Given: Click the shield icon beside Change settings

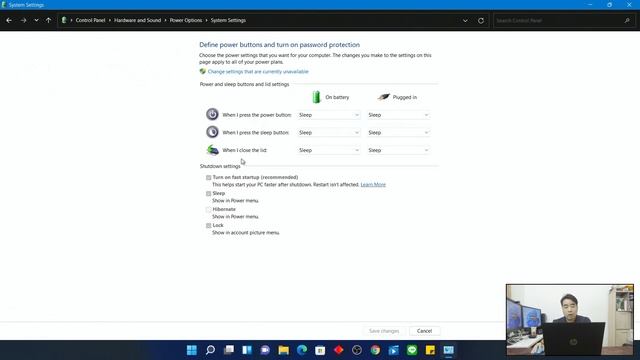Looking at the screenshot, I should (202, 71).
